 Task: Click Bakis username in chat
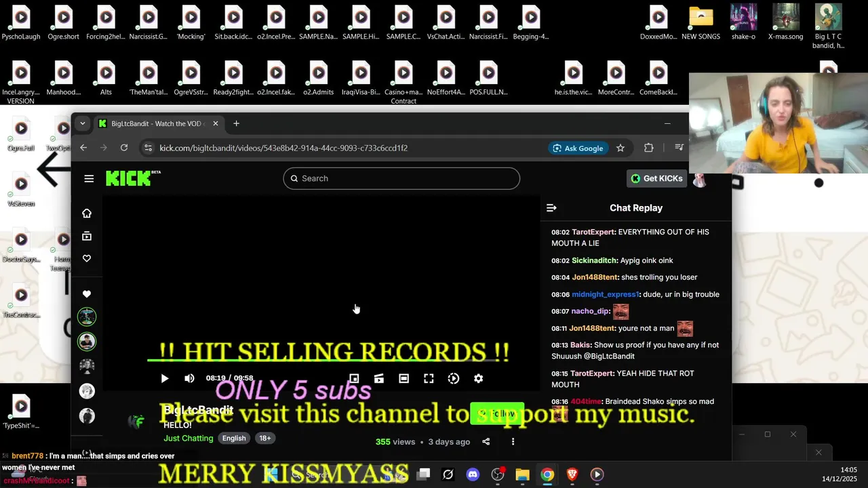click(581, 345)
